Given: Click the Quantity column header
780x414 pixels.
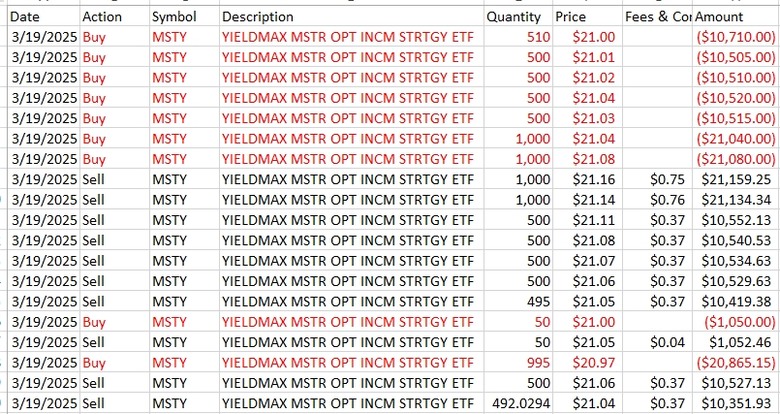Looking at the screenshot, I should pyautogui.click(x=518, y=16).
